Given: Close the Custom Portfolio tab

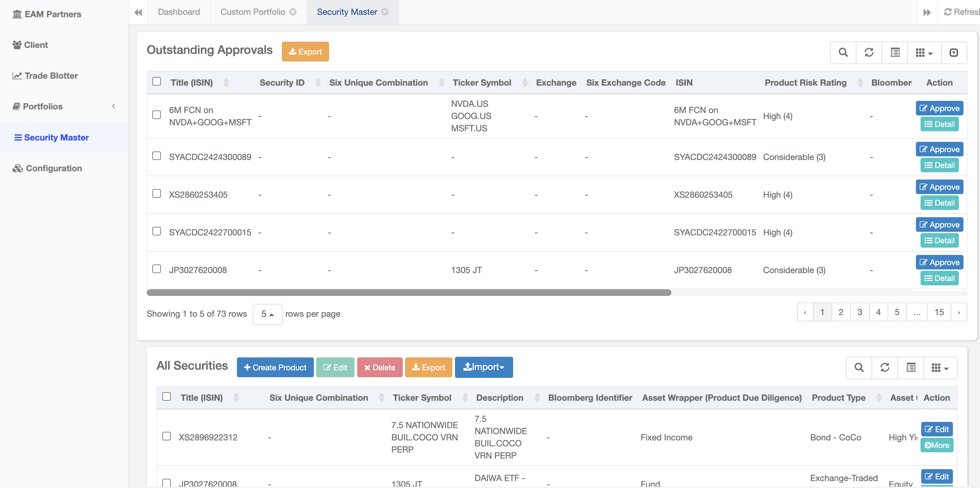Looking at the screenshot, I should pyautogui.click(x=292, y=12).
